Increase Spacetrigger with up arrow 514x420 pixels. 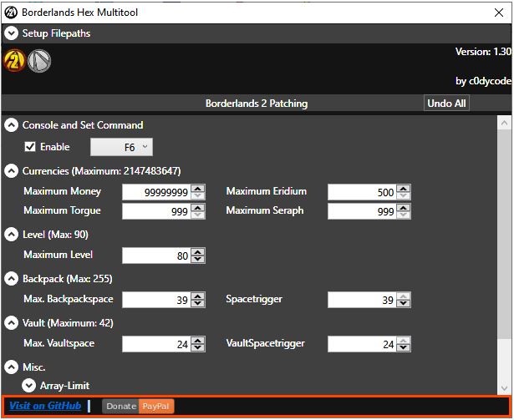403,296
